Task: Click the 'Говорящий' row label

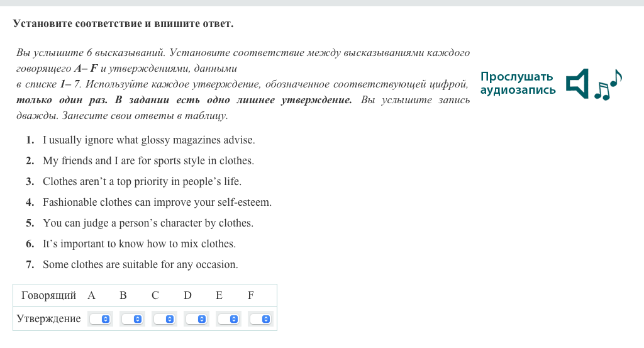Action: (x=48, y=296)
